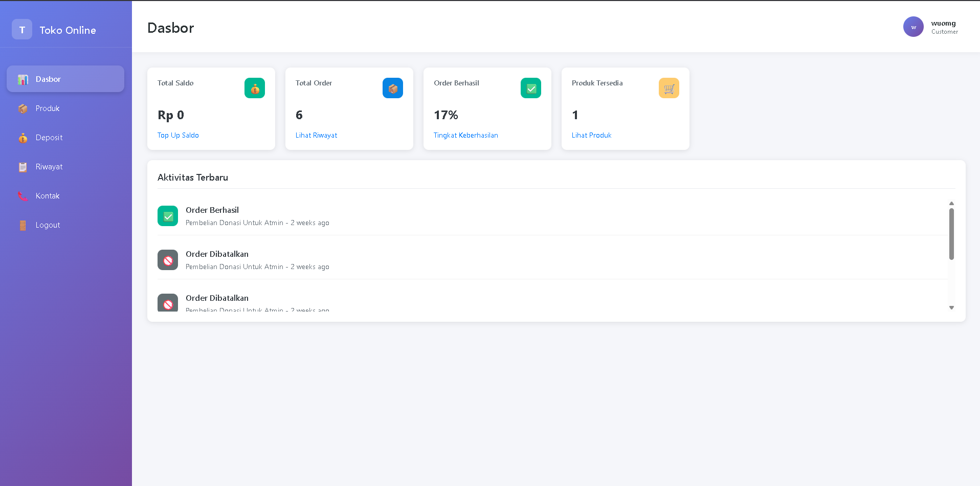The height and width of the screenshot is (486, 980).
Task: Click the Tingkat Keberhasilan link
Action: point(465,135)
